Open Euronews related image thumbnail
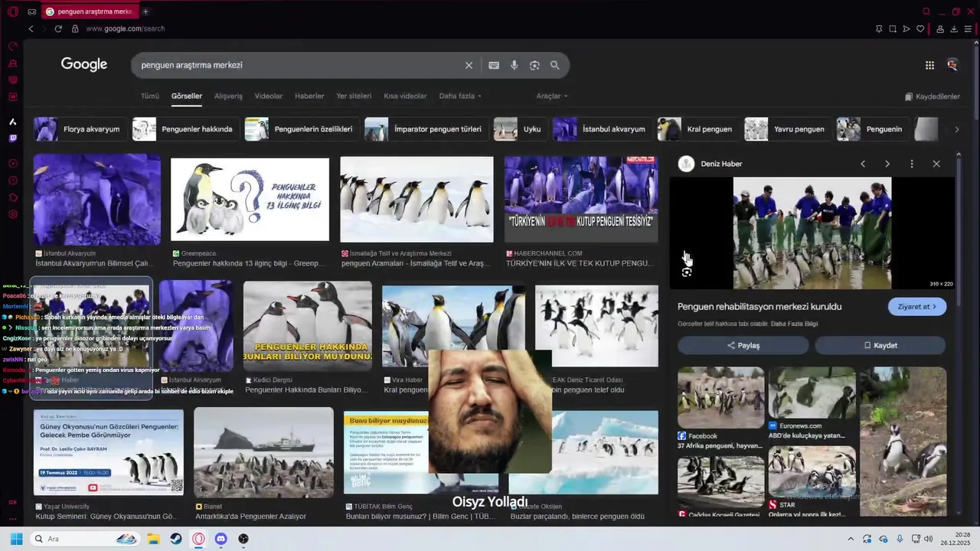 pos(812,392)
